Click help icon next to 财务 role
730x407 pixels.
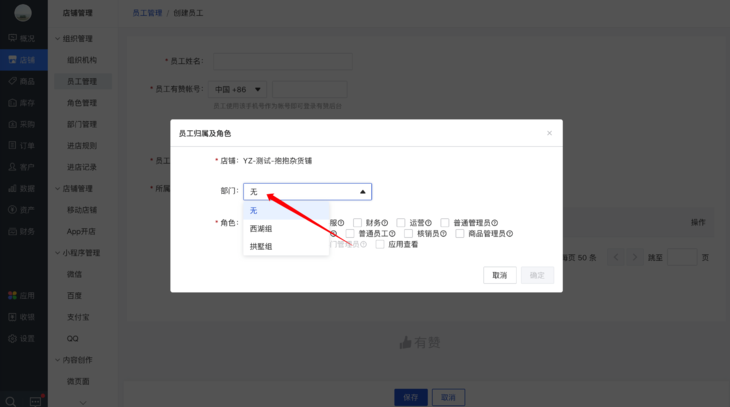click(385, 223)
